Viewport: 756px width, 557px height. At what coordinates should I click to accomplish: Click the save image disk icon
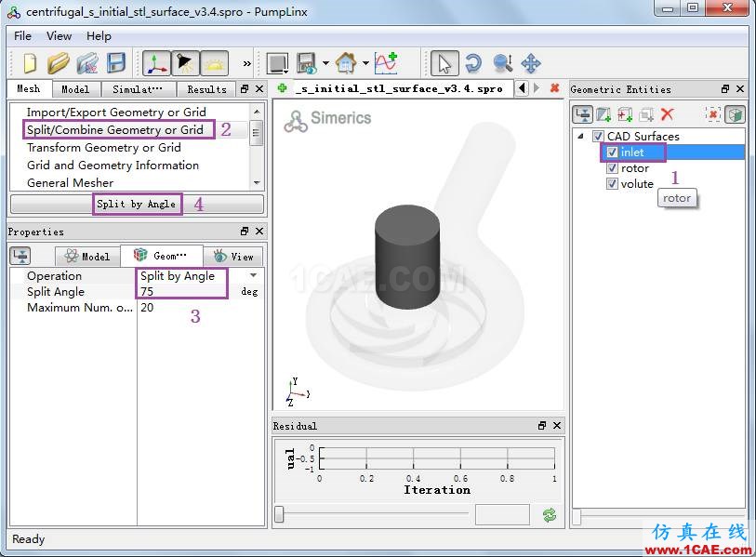point(307,63)
